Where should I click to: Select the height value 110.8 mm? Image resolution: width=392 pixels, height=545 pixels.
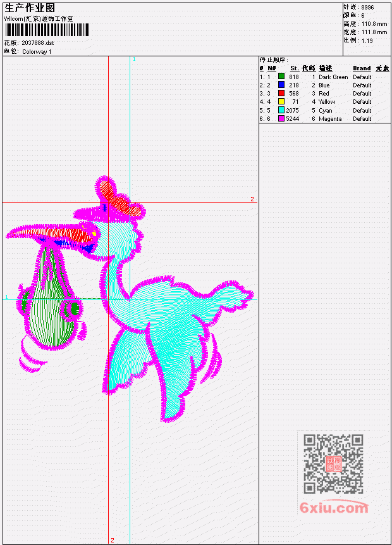[x=374, y=24]
